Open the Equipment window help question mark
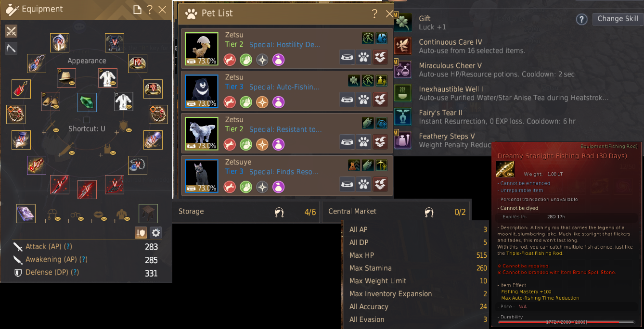Image resolution: width=644 pixels, height=329 pixels. click(150, 10)
